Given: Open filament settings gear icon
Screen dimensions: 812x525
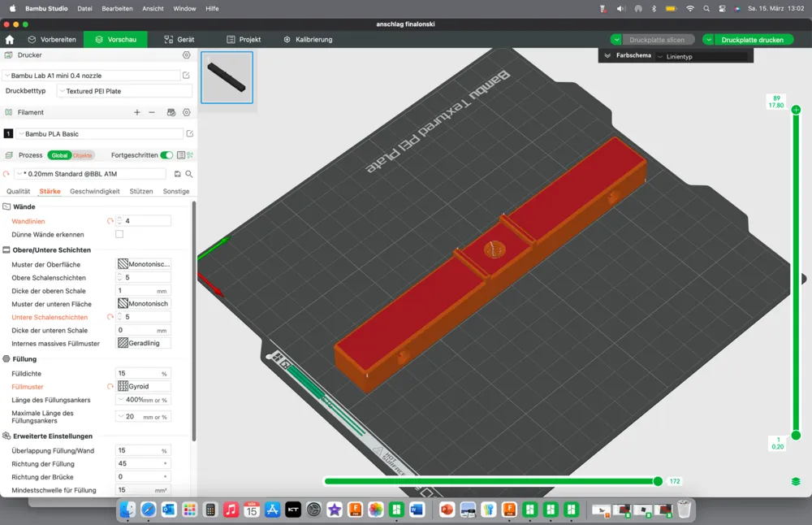Looking at the screenshot, I should tap(187, 112).
